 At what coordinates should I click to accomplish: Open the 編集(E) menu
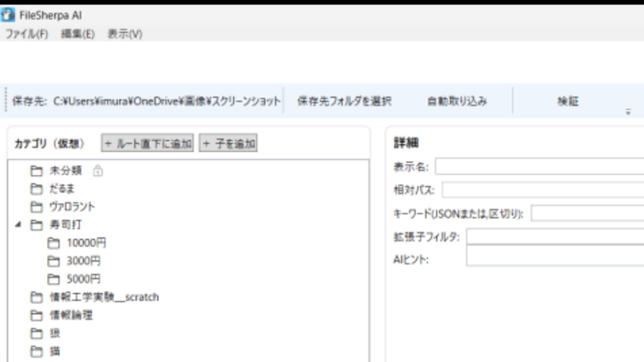coord(78,34)
